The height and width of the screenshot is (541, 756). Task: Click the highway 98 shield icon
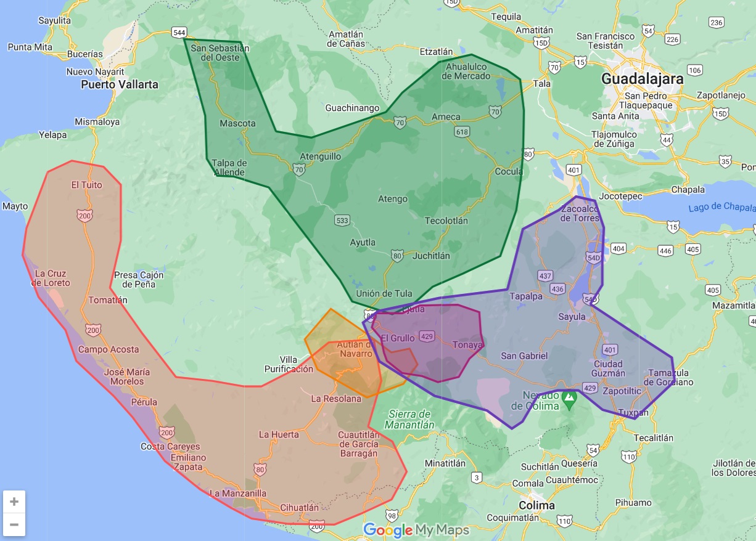coord(392,515)
